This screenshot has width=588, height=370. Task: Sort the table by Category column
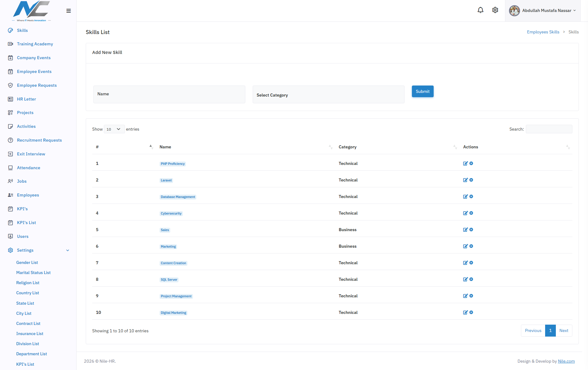click(x=397, y=147)
